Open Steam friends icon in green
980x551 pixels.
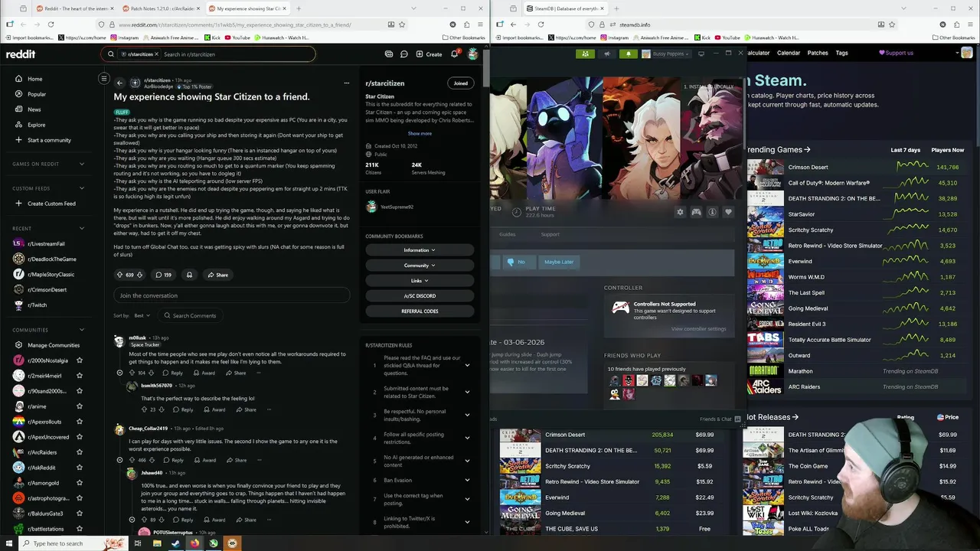(585, 54)
